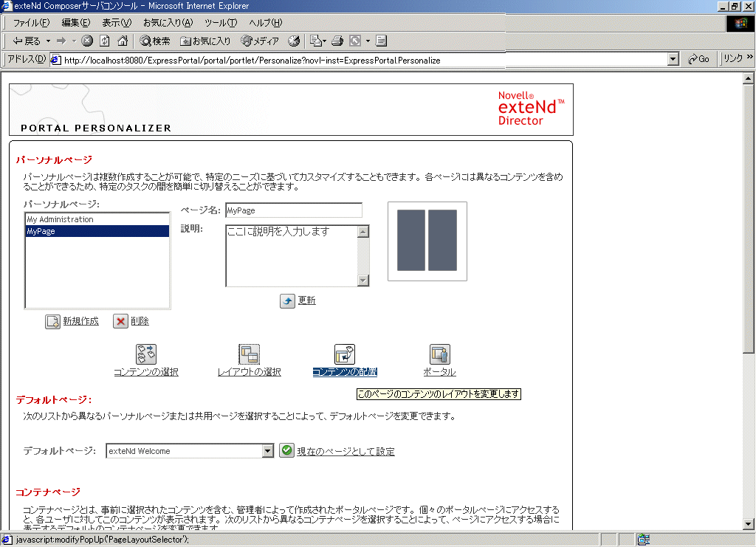Screen dimensions: 756x547
Task: Click the コンテンツの選択 icon
Action: [146, 354]
